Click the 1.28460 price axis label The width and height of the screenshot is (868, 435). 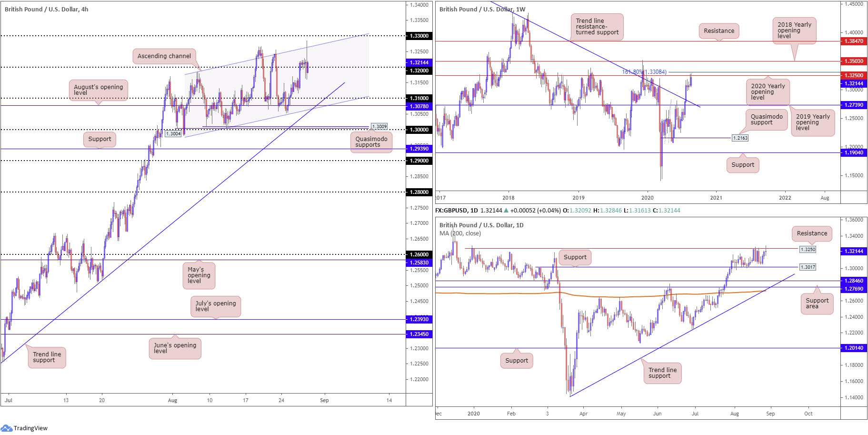[854, 281]
